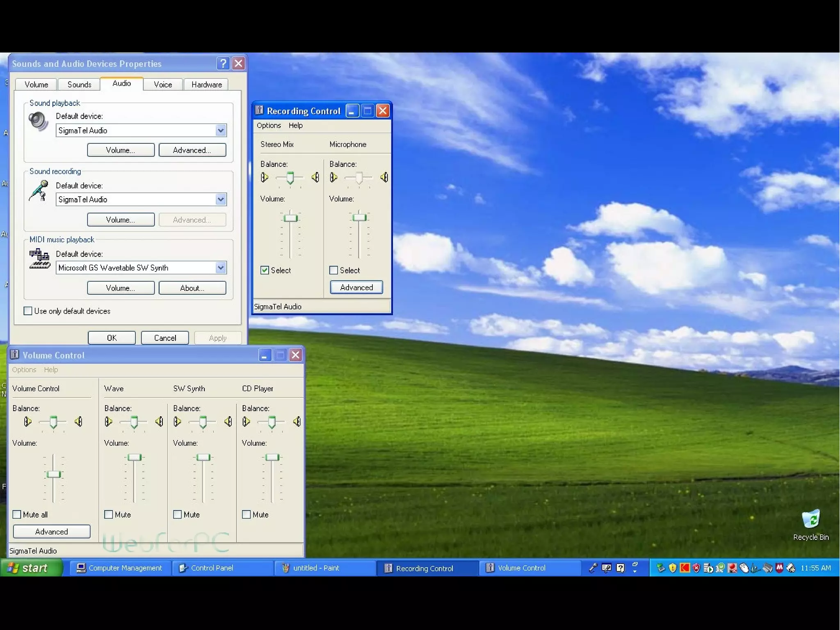Click the Microphone Advanced button
840x630 pixels.
pos(356,287)
